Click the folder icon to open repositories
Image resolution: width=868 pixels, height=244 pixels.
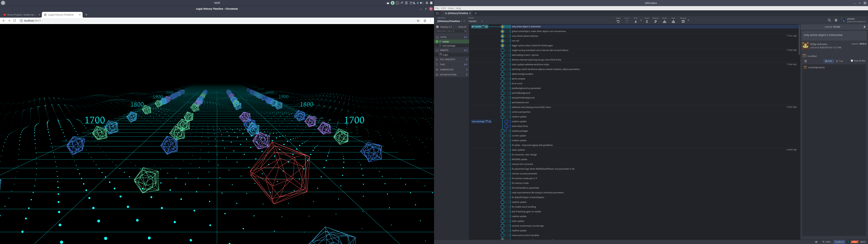[x=437, y=13]
